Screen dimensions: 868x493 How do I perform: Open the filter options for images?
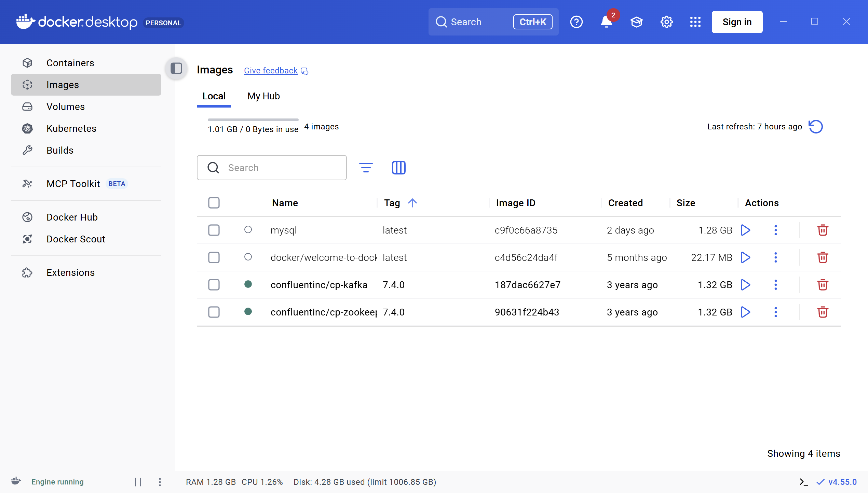pos(366,168)
